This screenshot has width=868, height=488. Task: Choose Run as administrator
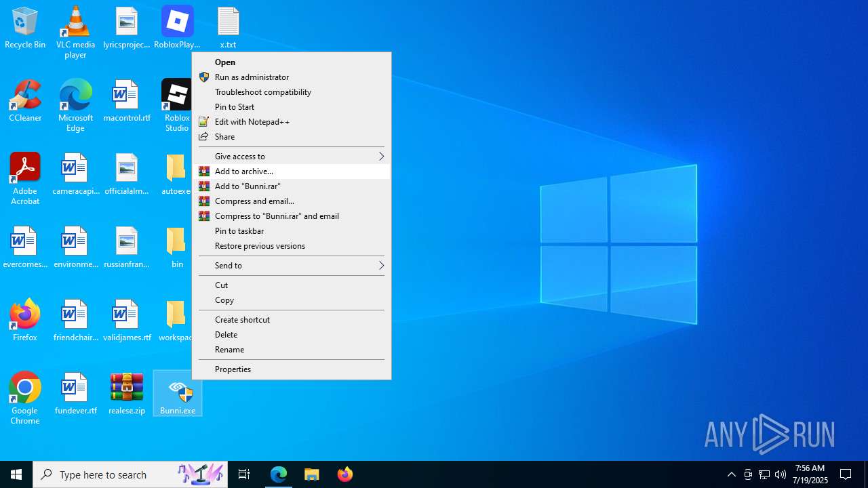pos(292,77)
